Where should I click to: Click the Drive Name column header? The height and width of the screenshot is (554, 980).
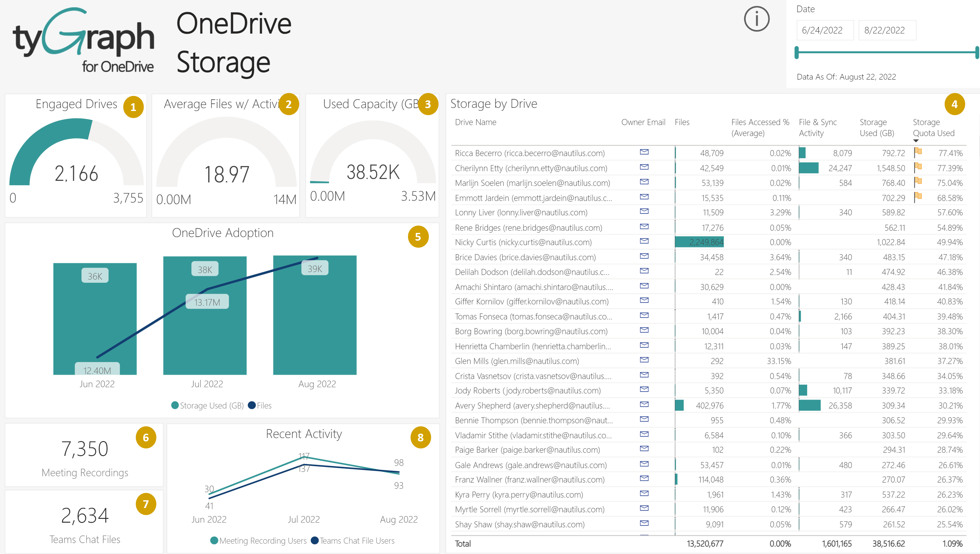475,122
